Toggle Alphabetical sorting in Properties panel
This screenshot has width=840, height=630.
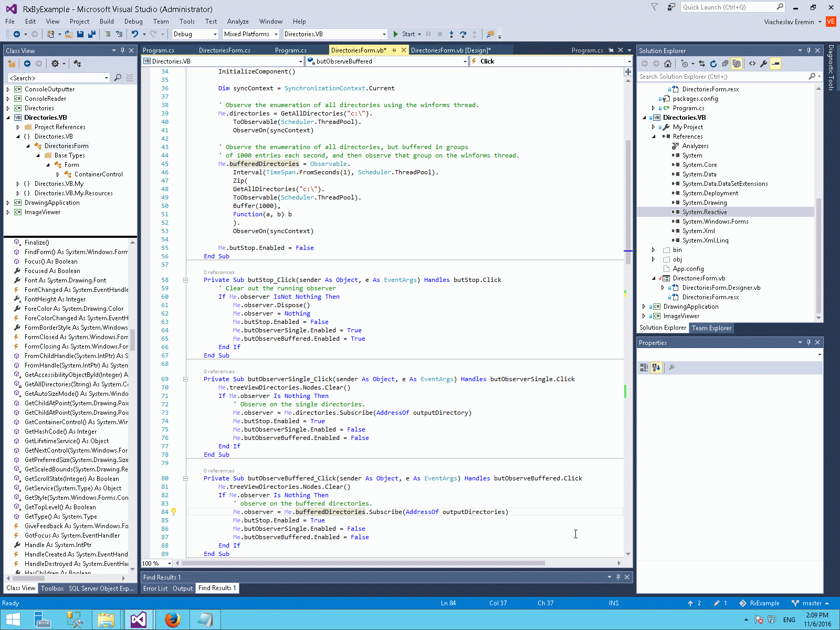(x=656, y=368)
